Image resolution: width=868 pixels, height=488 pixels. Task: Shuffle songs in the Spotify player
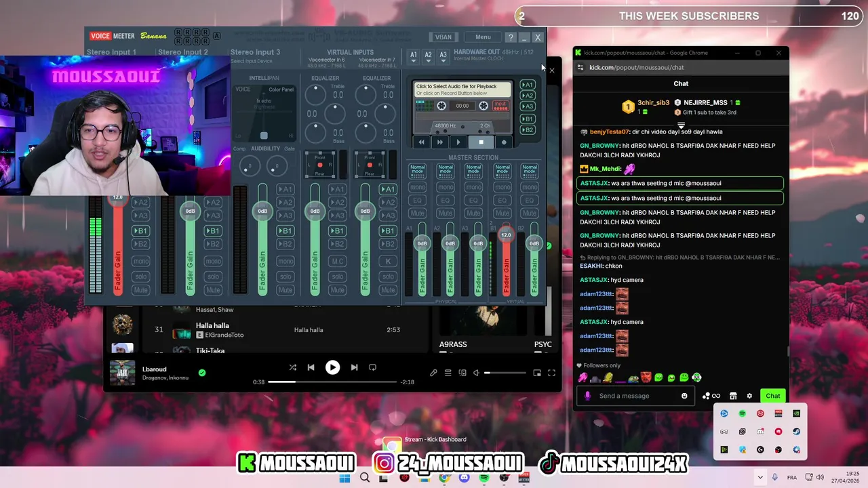coord(292,367)
